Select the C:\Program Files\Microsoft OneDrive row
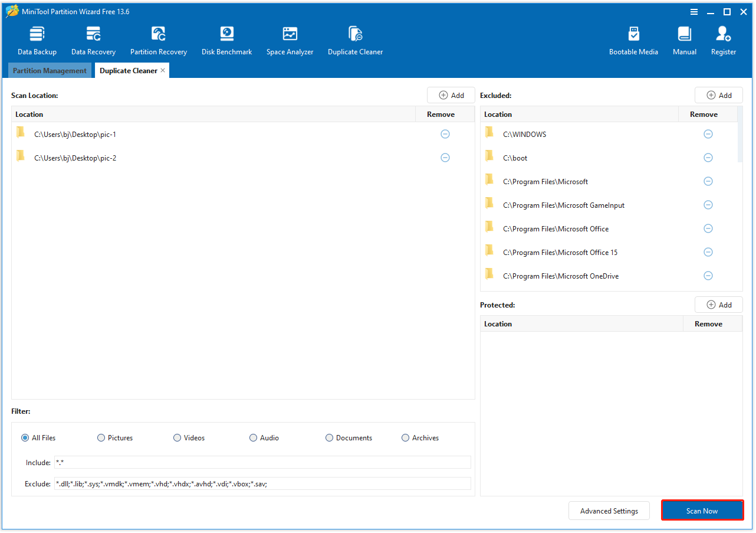Viewport: 756px width, 533px height. [x=609, y=276]
